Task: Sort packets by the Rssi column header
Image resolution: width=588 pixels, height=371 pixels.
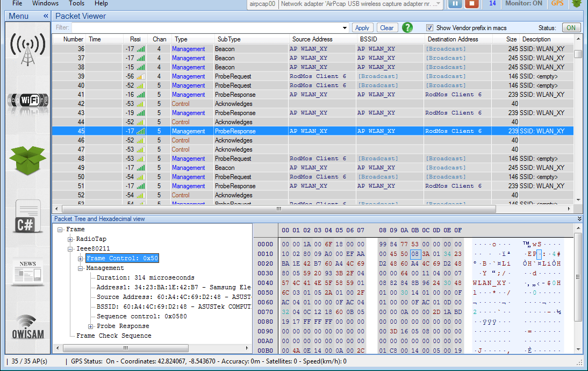Action: click(135, 39)
